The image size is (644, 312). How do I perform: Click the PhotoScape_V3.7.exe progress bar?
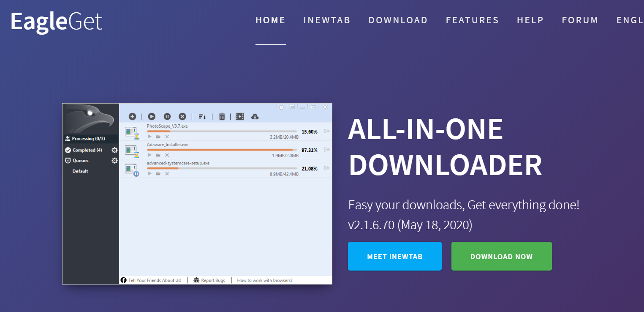[222, 131]
